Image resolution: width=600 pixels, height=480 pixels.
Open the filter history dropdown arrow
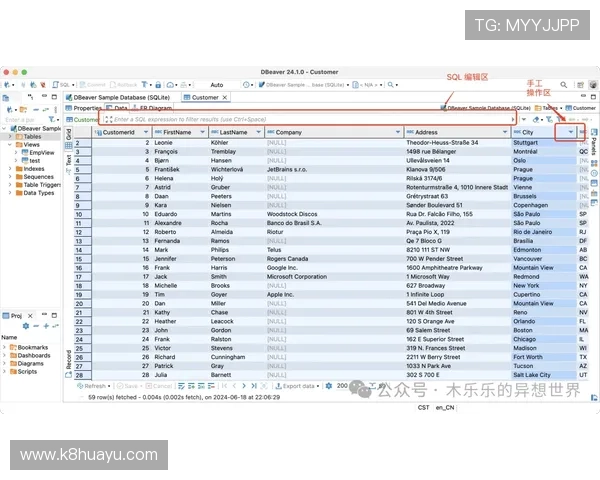click(x=523, y=119)
